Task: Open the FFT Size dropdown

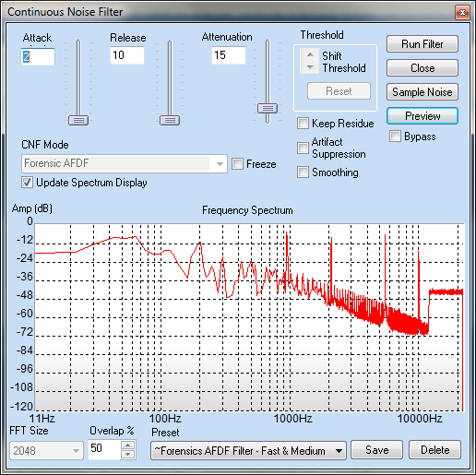Action: click(46, 451)
